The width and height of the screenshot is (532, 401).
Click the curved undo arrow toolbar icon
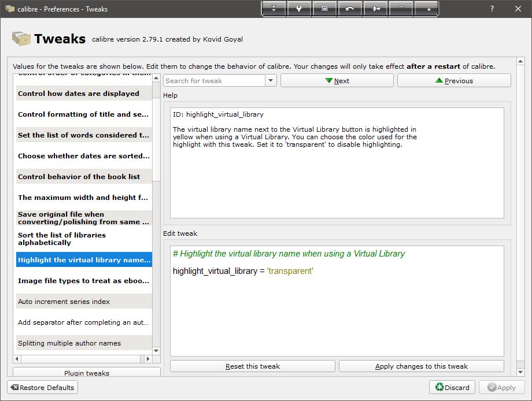coord(350,9)
